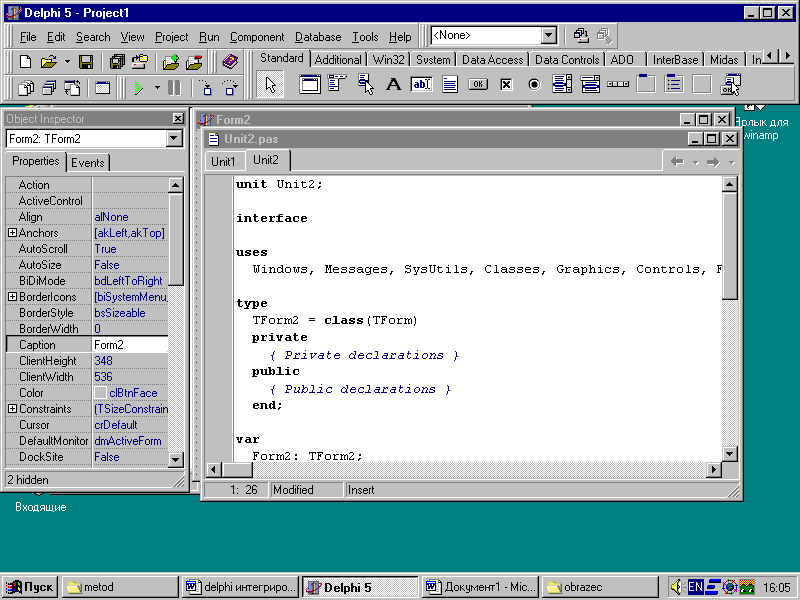Screen dimensions: 800x600
Task: Select the GroupBox component icon
Action: point(646,84)
